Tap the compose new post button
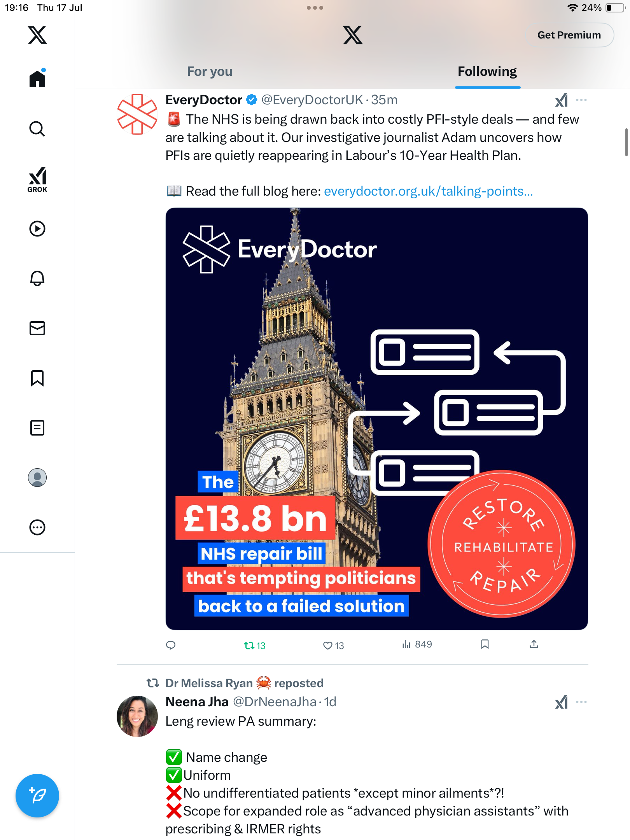Image resolution: width=630 pixels, height=840 pixels. 37,796
